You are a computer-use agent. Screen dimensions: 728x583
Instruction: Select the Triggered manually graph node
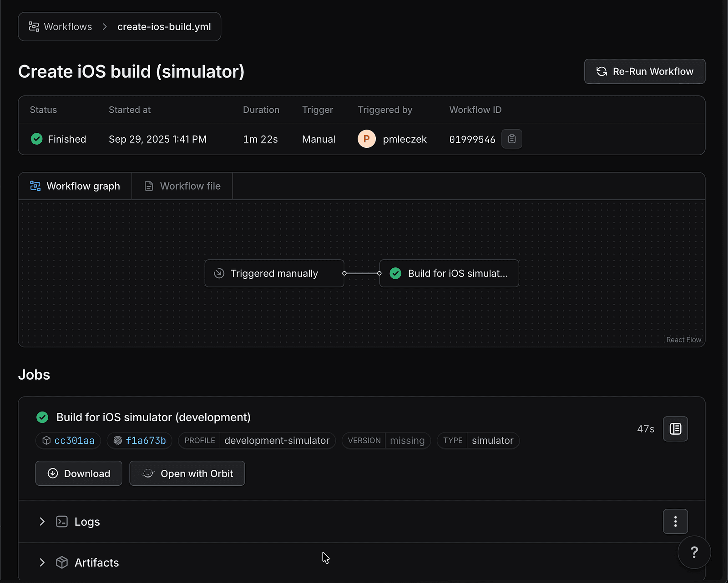pyautogui.click(x=274, y=273)
